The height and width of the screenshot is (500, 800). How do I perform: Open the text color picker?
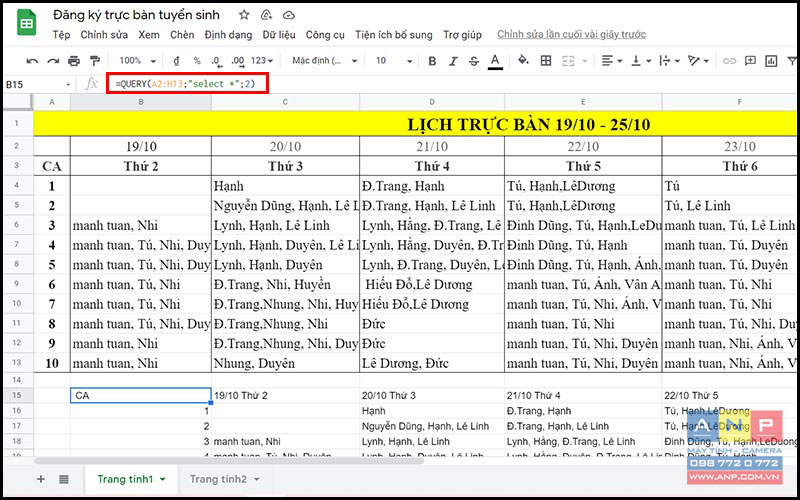click(x=494, y=61)
